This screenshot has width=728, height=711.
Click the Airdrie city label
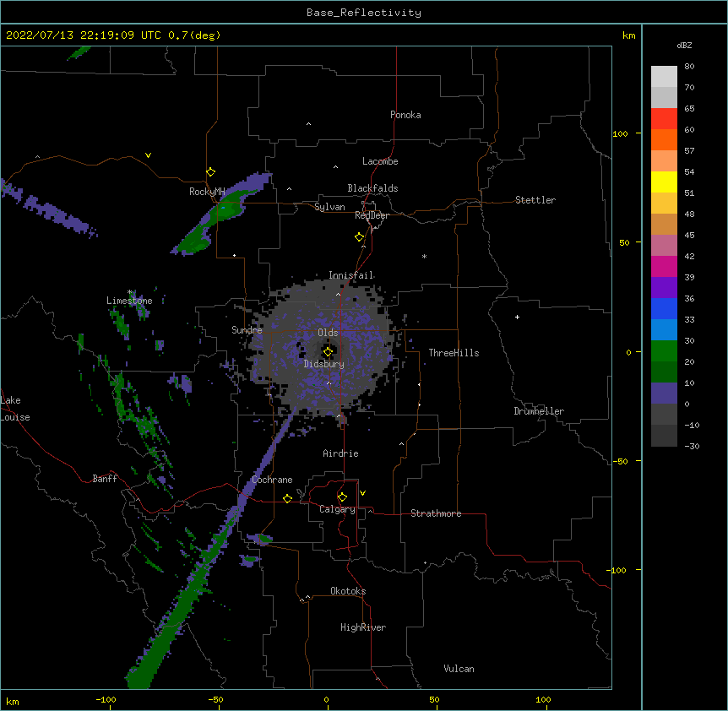click(340, 453)
